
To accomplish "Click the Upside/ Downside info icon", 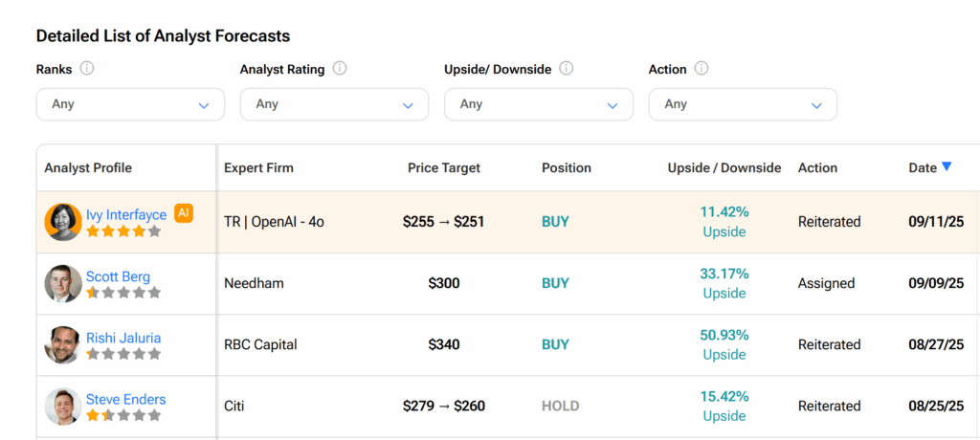I will (x=566, y=69).
